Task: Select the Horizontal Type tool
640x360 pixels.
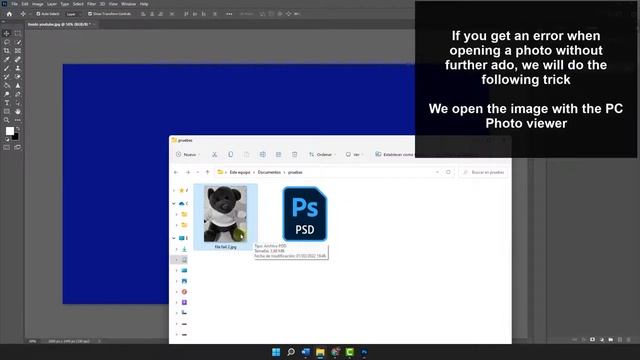Action: (x=7, y=103)
